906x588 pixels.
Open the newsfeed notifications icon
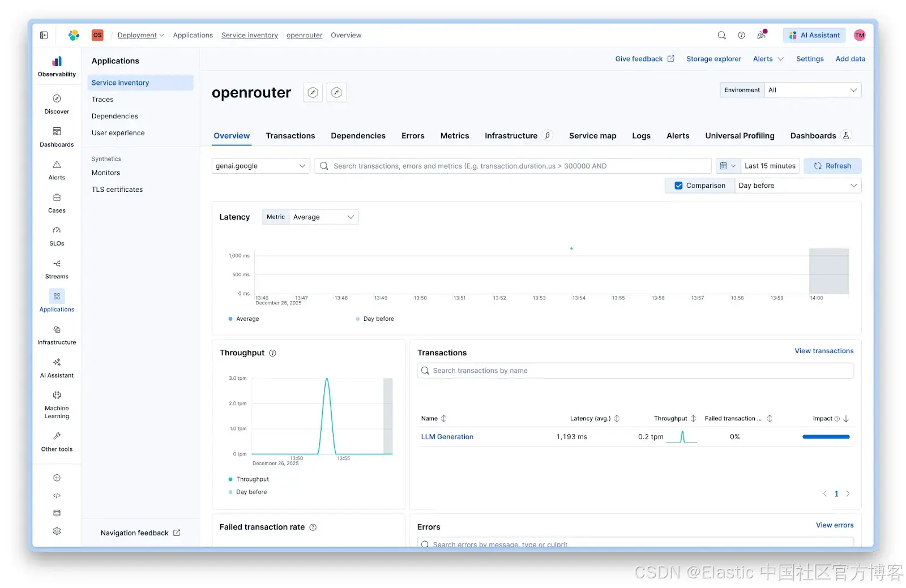pyautogui.click(x=762, y=35)
